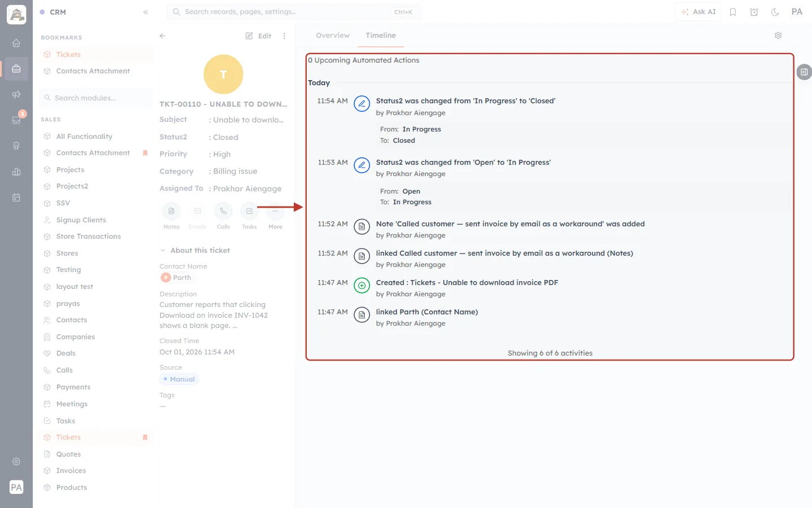Click the timeline settings gear icon
This screenshot has height=508, width=812.
(778, 36)
